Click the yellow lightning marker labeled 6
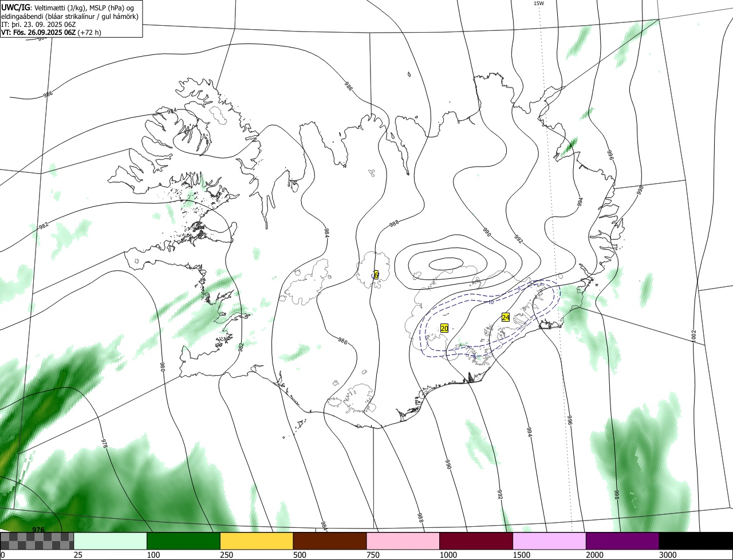Image resolution: width=733 pixels, height=560 pixels. pyautogui.click(x=376, y=275)
